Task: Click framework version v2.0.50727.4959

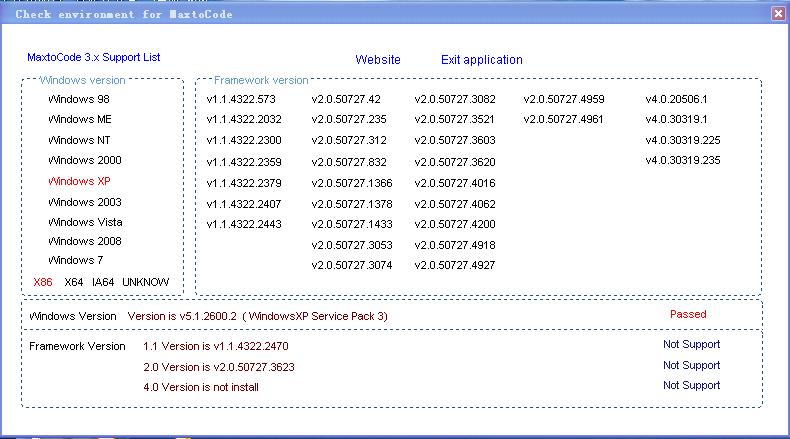Action: pyautogui.click(x=564, y=99)
